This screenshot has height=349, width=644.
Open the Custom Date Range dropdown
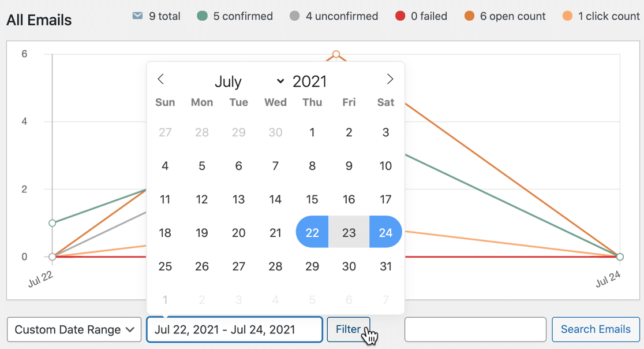[x=73, y=329]
